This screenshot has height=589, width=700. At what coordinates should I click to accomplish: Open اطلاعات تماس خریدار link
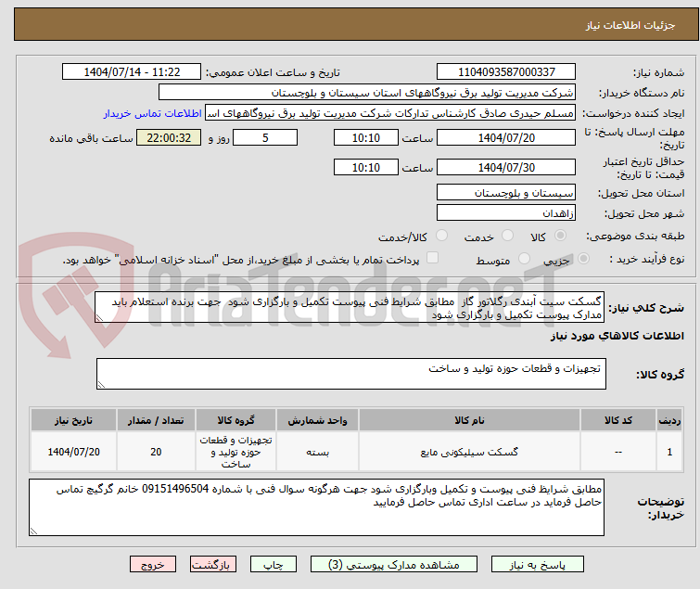coord(153,113)
